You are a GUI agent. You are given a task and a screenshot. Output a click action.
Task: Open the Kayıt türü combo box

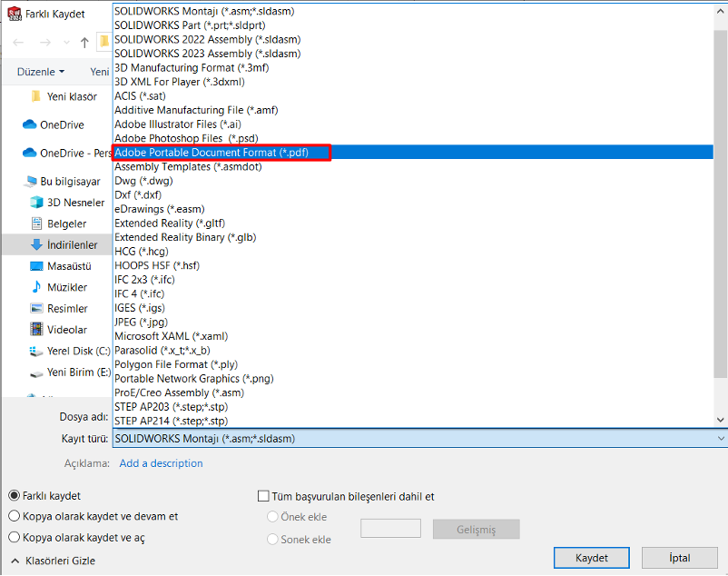coord(420,439)
